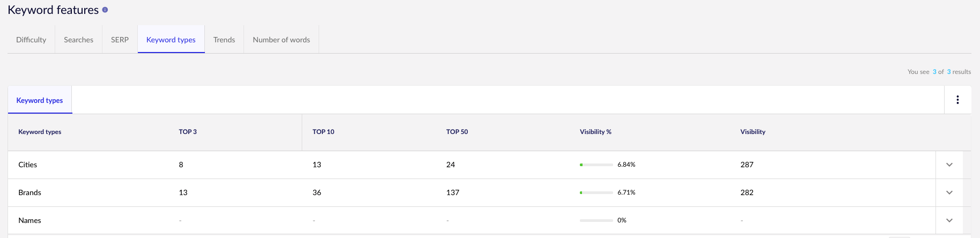
Task: Open the Number of words tab
Action: (281, 40)
